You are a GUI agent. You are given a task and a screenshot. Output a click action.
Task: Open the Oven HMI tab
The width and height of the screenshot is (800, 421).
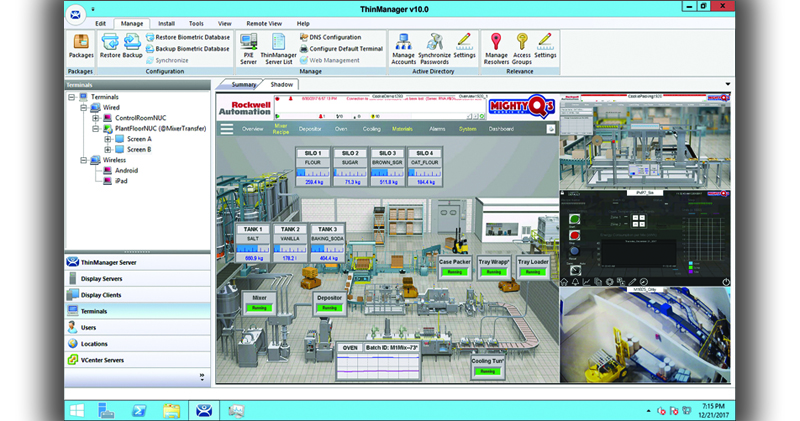point(341,129)
